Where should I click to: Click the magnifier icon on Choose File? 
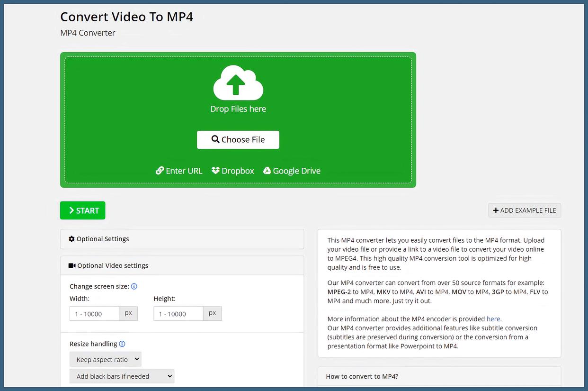pos(215,139)
